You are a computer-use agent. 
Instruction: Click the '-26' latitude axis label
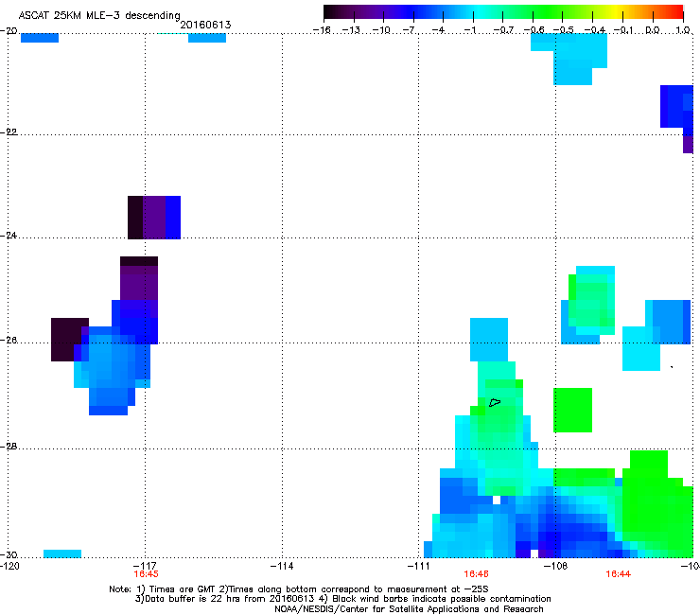click(x=9, y=340)
